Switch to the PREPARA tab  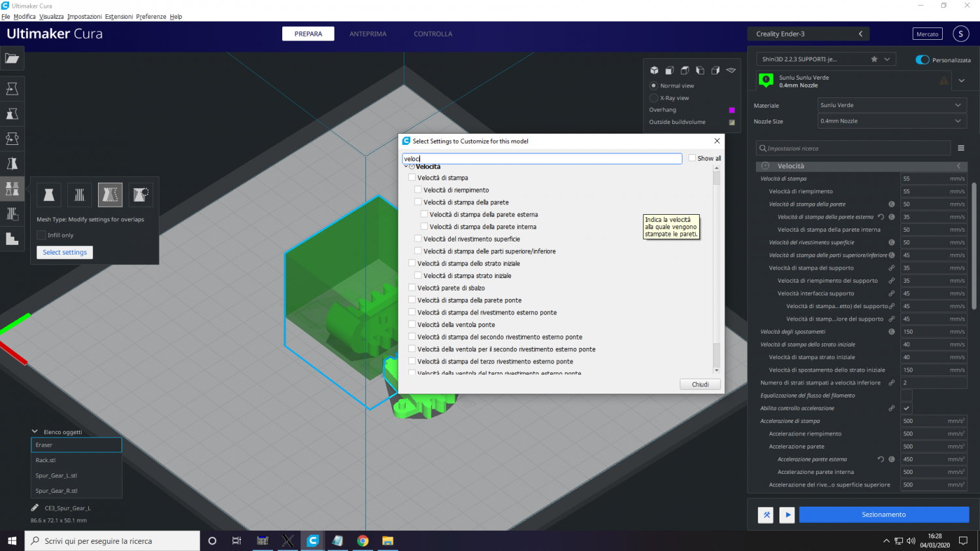click(x=308, y=34)
